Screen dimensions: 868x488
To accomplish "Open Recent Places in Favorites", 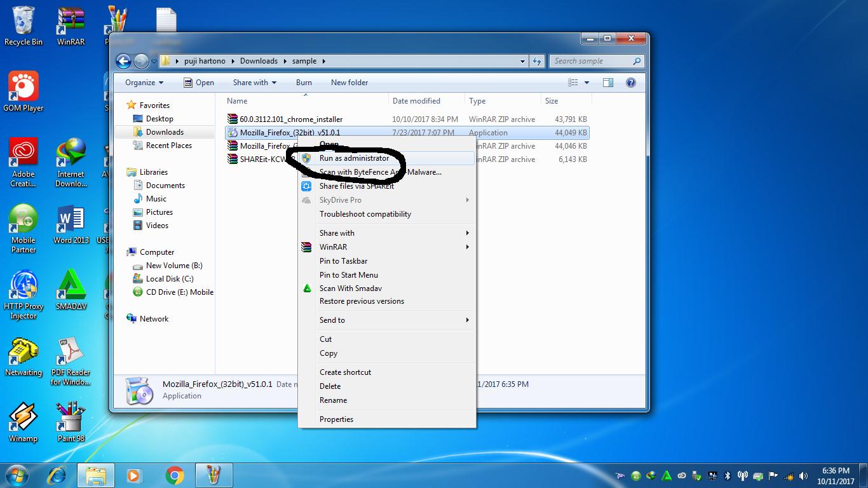I will pyautogui.click(x=163, y=146).
